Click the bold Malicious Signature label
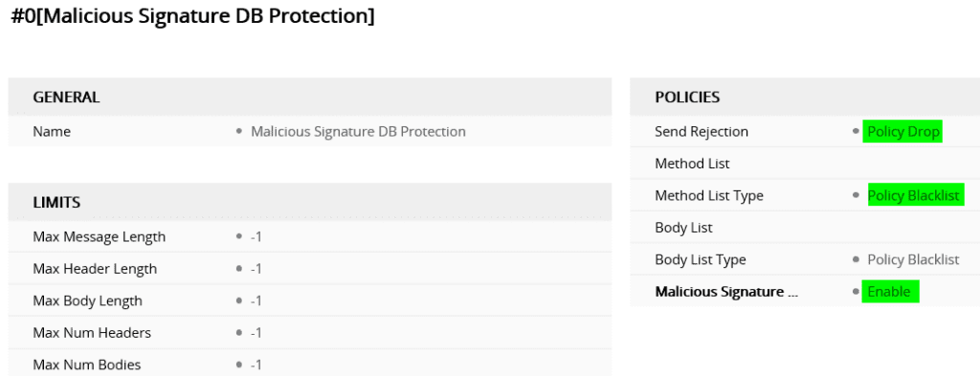Image resolution: width=980 pixels, height=376 pixels. [x=726, y=292]
